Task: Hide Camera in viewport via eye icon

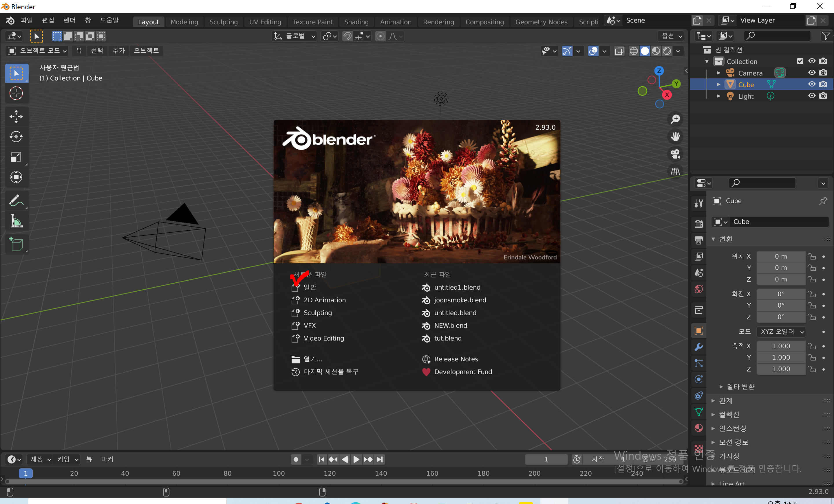Action: [x=812, y=73]
